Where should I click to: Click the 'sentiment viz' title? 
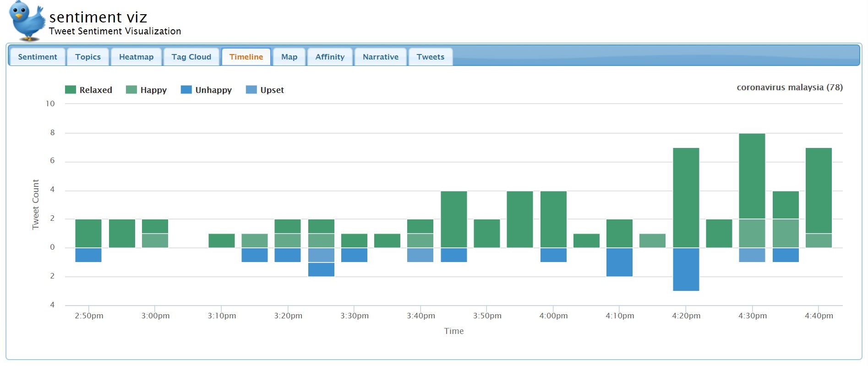(98, 17)
